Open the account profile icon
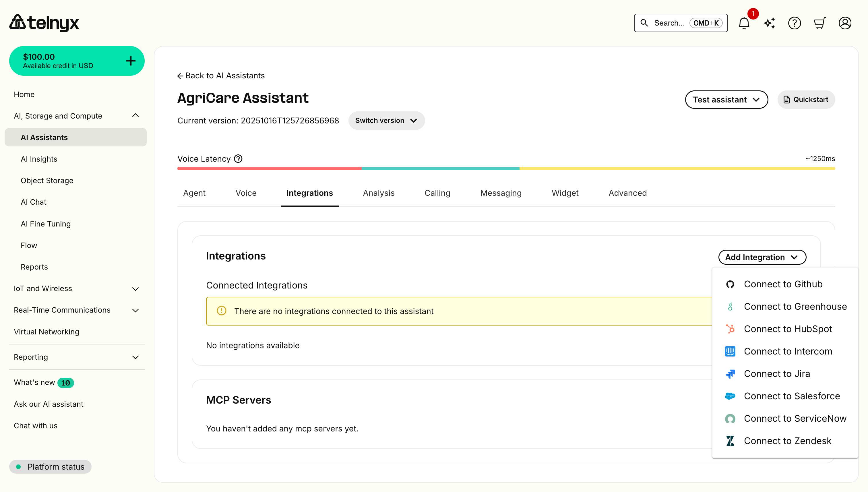Viewport: 868px width, 492px height. (x=845, y=23)
